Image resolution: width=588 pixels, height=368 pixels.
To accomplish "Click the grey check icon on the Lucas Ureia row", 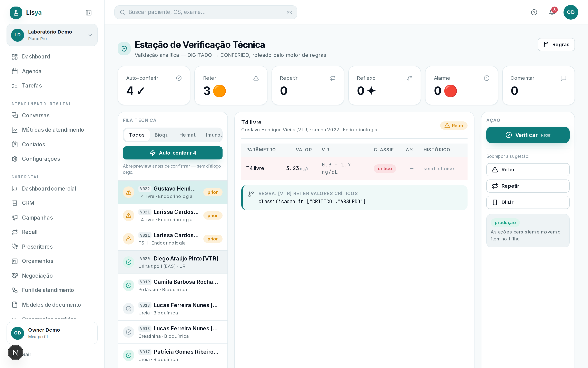I will 129,309.
